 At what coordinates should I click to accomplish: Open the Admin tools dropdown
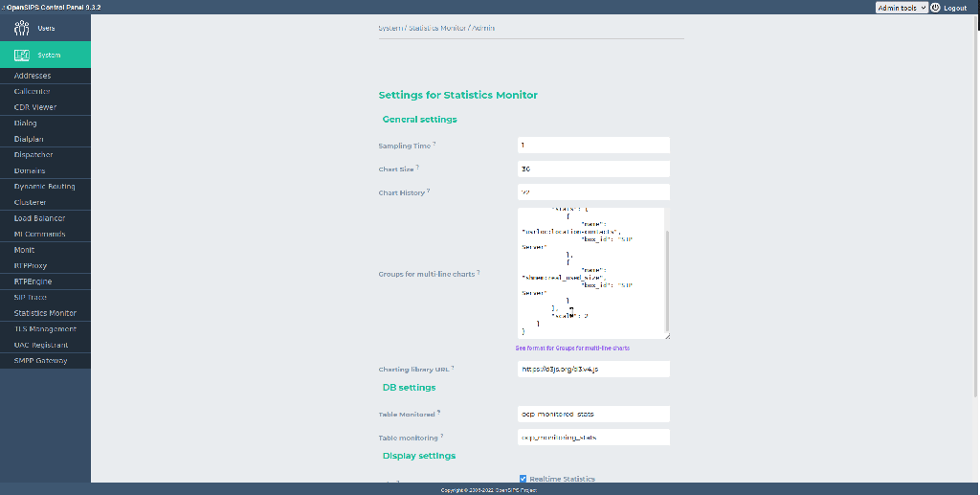901,8
